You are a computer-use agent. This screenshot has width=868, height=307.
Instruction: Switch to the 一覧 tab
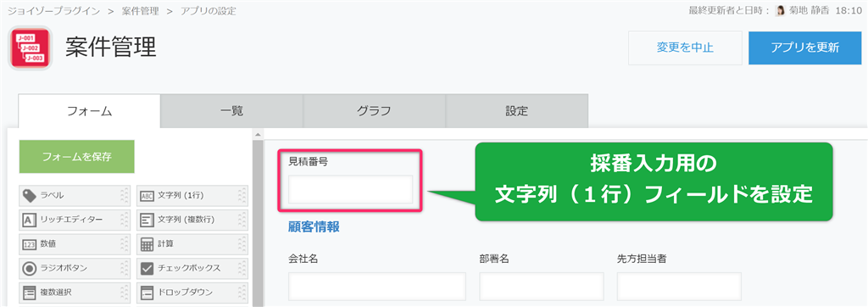(x=231, y=111)
